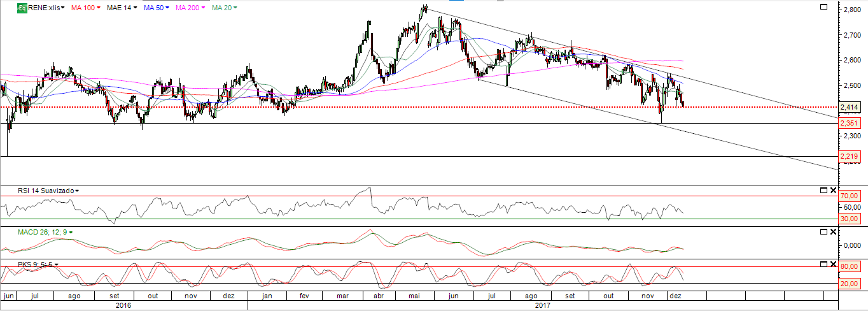
Task: Close the MACD indicator panel
Action: pos(833,232)
